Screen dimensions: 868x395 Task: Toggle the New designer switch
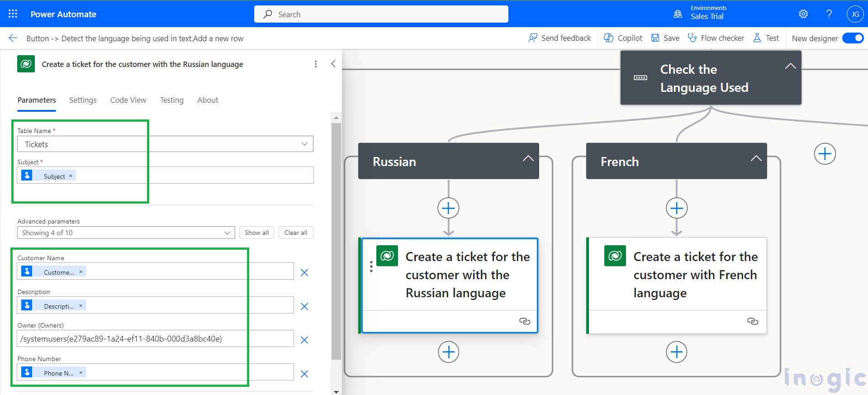click(x=853, y=38)
